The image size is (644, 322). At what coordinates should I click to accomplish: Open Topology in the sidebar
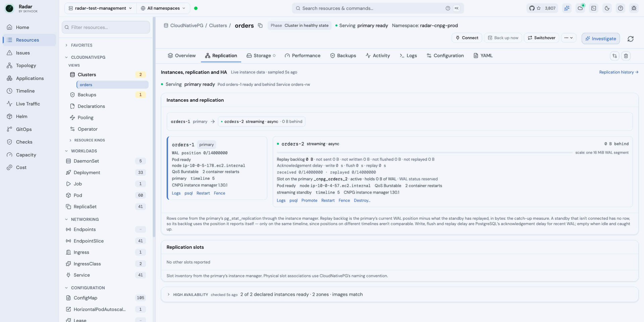[x=29, y=66]
